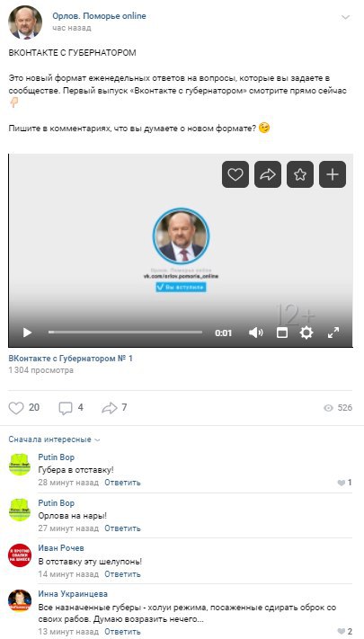
Task: Click Ответить under Губера в отставку comment
Action: [x=122, y=483]
